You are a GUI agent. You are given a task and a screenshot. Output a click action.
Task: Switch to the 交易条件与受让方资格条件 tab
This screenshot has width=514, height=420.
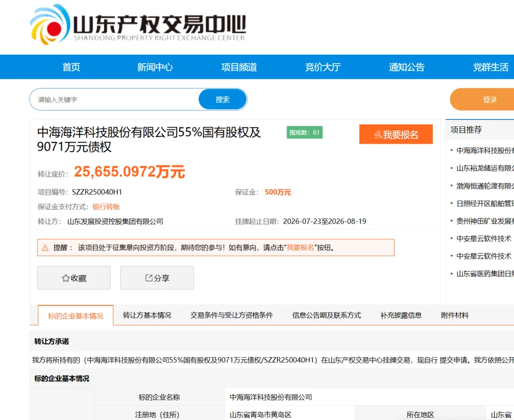pyautogui.click(x=232, y=315)
